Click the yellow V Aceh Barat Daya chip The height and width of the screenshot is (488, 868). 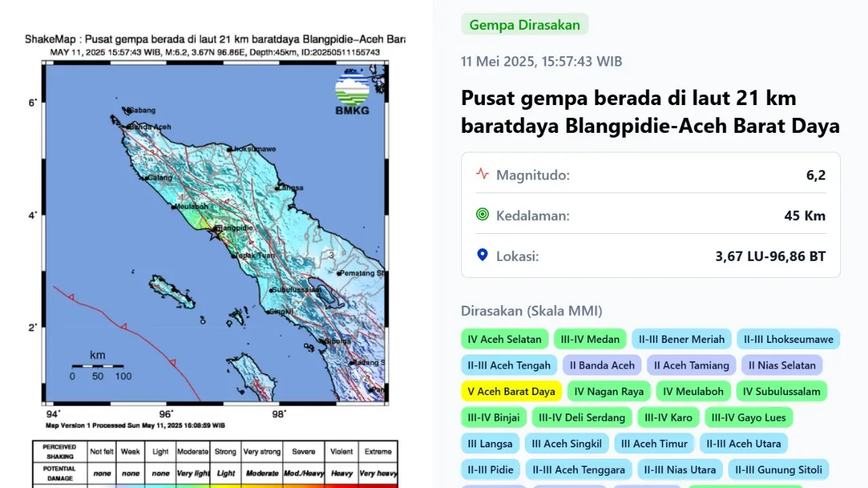[511, 391]
